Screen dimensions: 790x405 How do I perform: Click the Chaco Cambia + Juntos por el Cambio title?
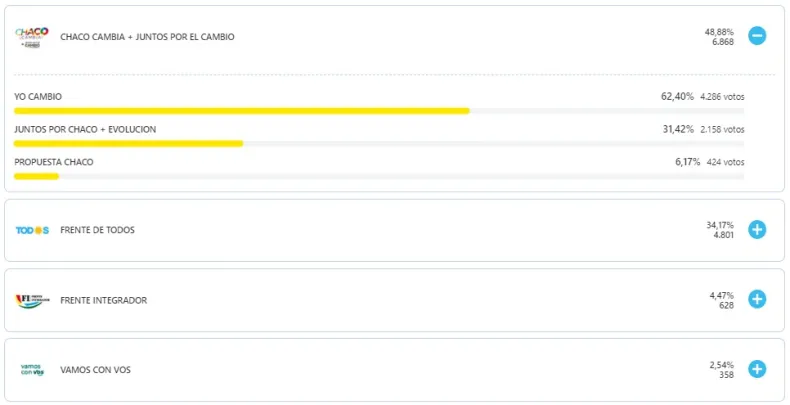pyautogui.click(x=147, y=37)
